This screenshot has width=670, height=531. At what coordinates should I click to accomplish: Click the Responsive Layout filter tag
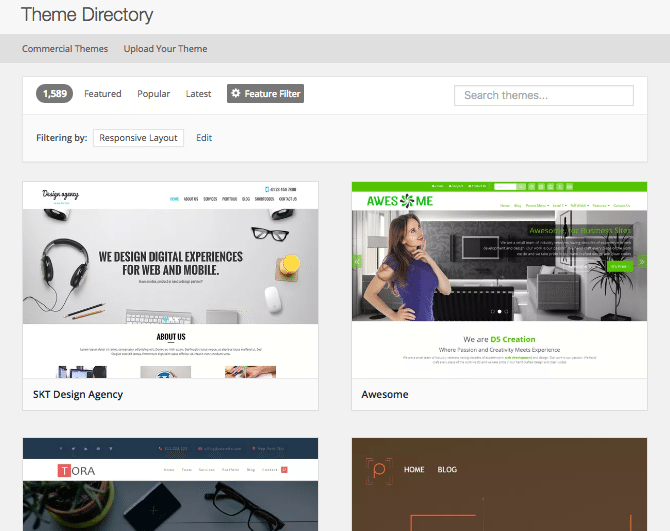pos(138,138)
